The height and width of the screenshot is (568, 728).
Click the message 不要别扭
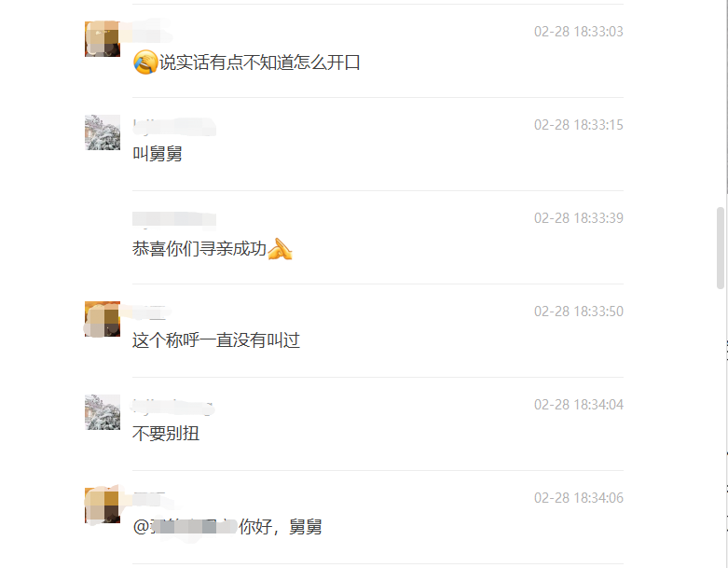166,434
